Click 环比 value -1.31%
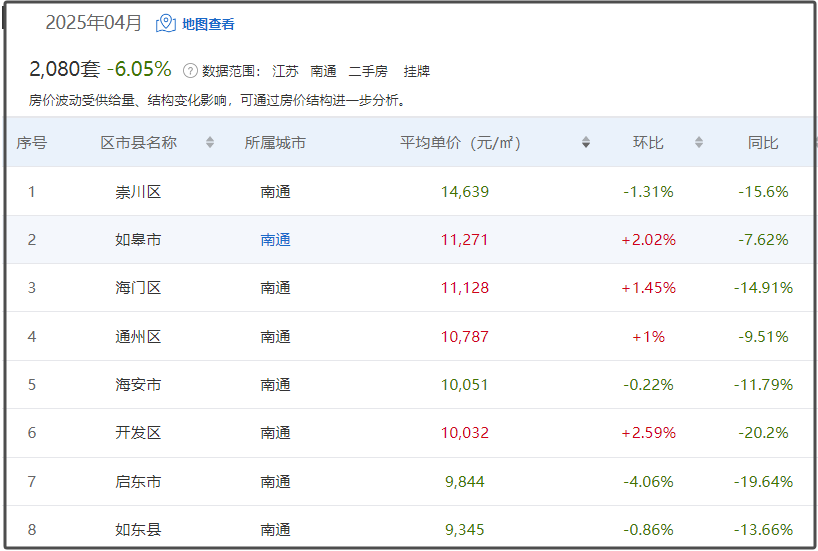Screen dimensions: 818x551 (x=648, y=192)
